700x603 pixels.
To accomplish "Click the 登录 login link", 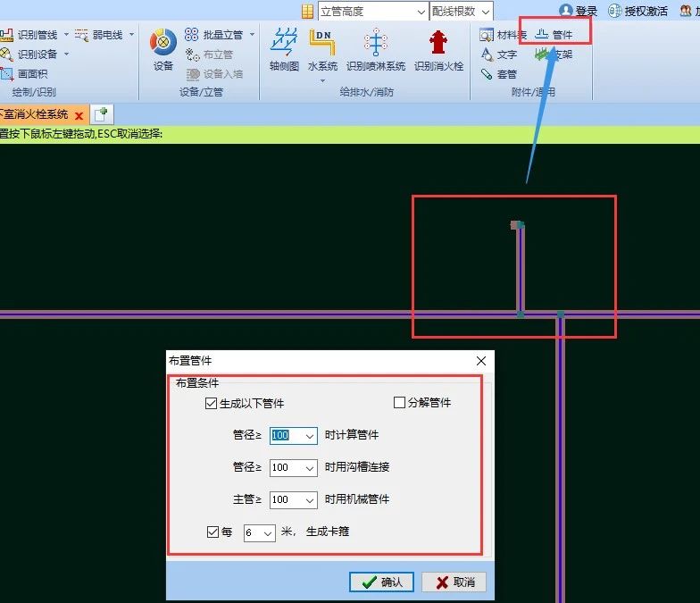I will 579,12.
